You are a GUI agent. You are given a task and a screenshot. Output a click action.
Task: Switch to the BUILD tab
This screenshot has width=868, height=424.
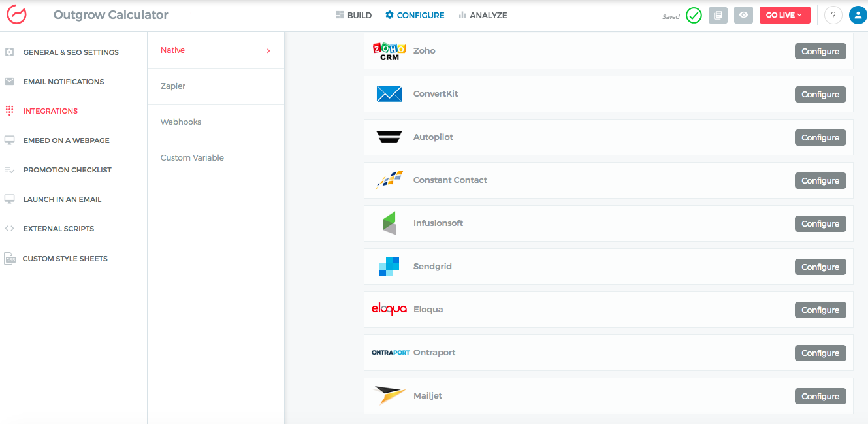[353, 15]
